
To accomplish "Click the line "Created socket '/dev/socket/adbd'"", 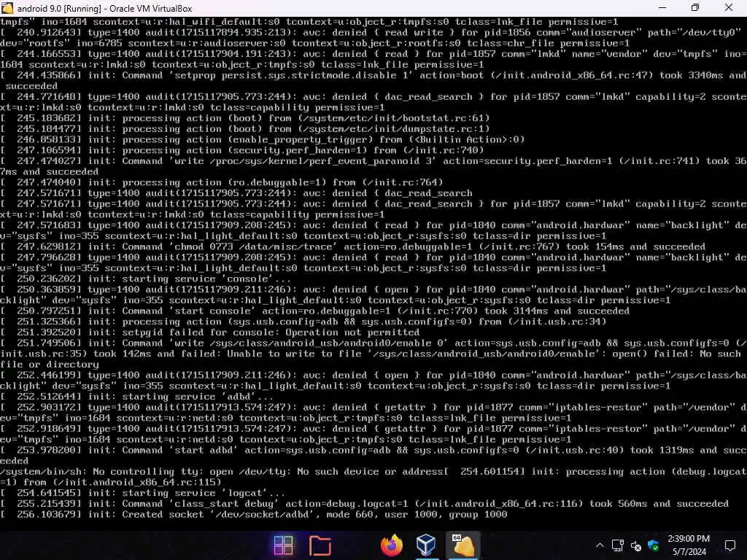I will click(x=253, y=514).
